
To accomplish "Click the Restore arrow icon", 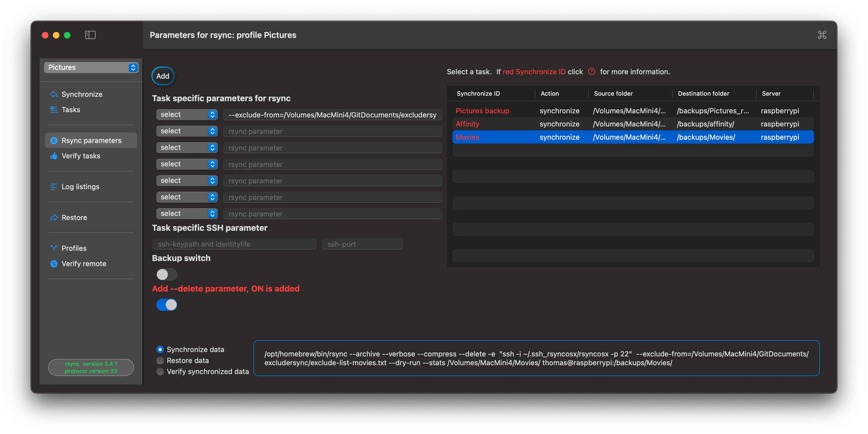I will (54, 218).
